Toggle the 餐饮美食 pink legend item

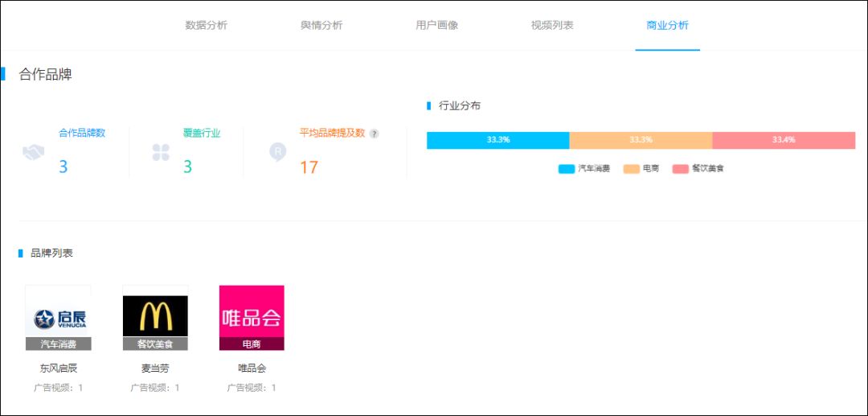coord(698,169)
